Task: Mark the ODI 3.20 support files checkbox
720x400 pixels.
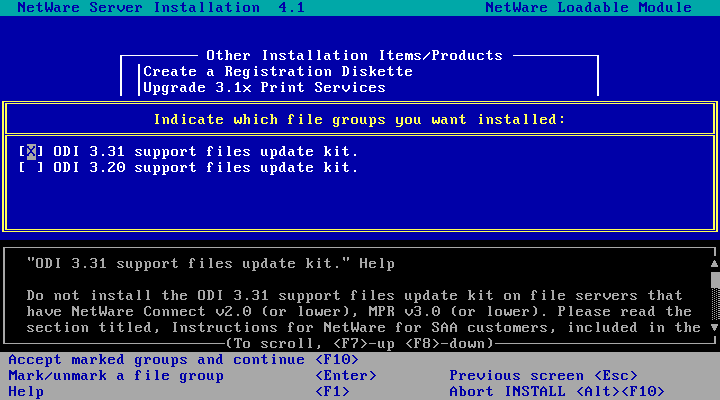Action: [x=31, y=168]
